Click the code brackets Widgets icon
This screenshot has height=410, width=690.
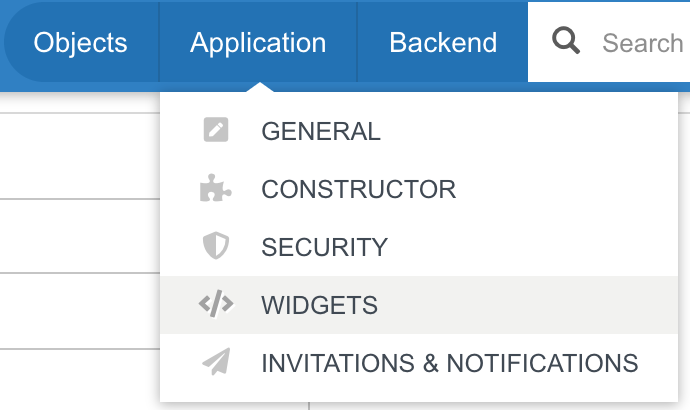[216, 305]
